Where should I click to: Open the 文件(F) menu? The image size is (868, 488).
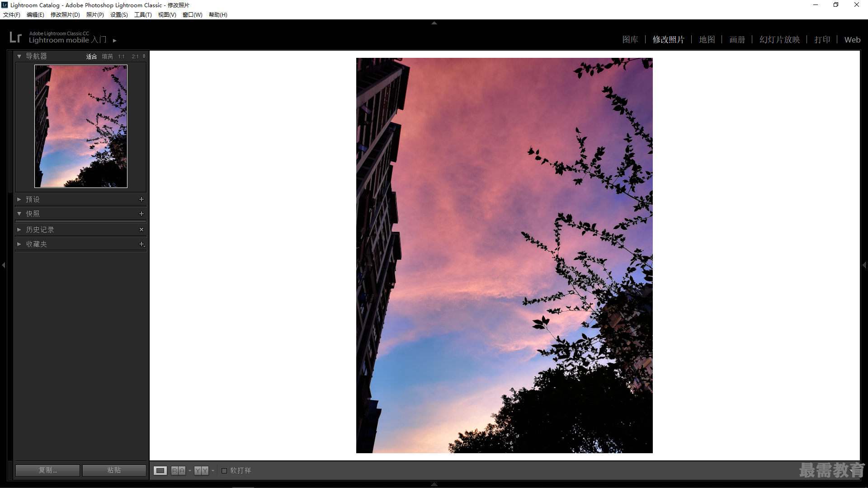[x=12, y=15]
